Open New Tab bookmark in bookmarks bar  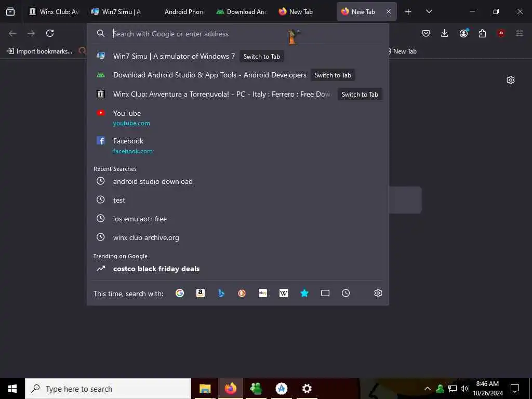click(402, 51)
